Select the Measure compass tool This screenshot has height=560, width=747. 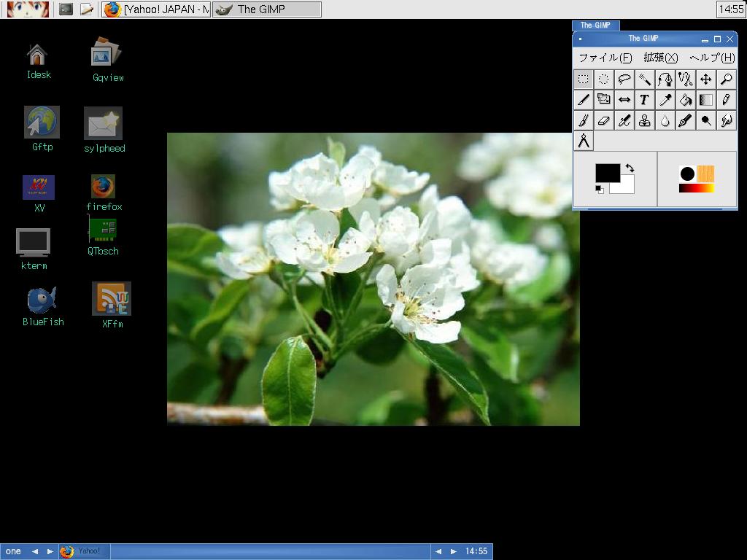coord(584,141)
